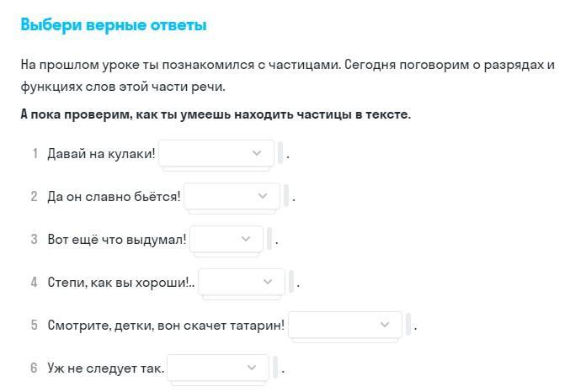
Task: Click the gray marker beside sentence 5's dropdown
Action: click(408, 325)
